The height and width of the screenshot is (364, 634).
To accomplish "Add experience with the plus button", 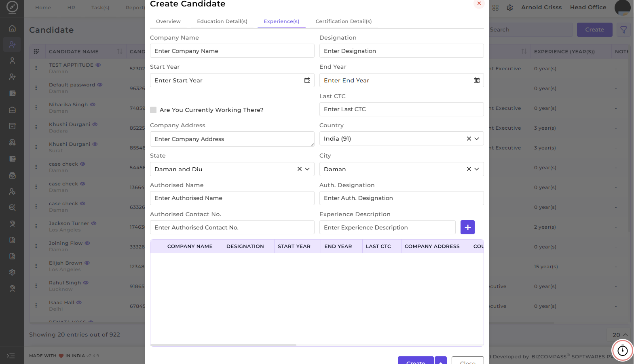I will 467,227.
